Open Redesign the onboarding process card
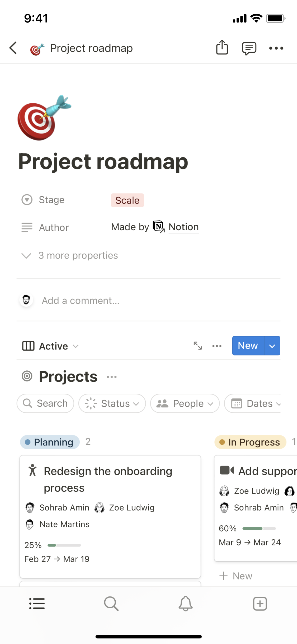The width and height of the screenshot is (297, 644). [x=108, y=479]
